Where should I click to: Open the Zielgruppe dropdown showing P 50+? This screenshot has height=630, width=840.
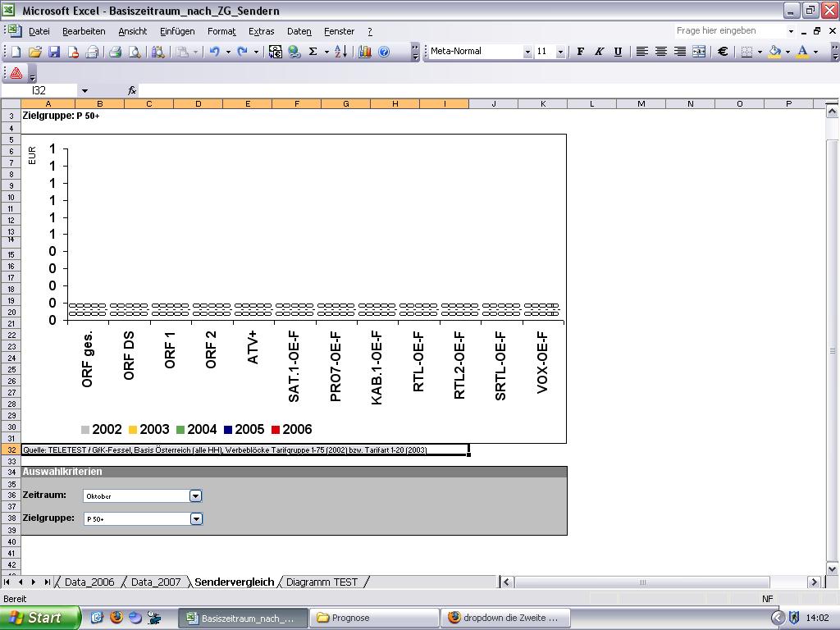tap(197, 518)
